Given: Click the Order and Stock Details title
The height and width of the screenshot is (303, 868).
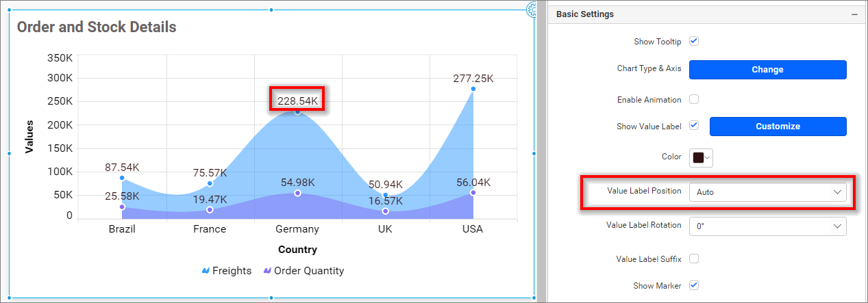Looking at the screenshot, I should click(x=97, y=27).
